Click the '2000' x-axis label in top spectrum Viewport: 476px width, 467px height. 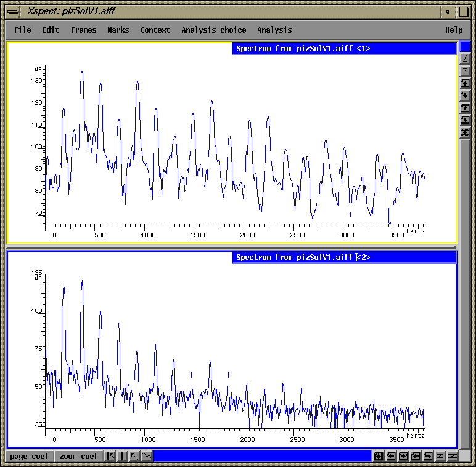pos(247,235)
